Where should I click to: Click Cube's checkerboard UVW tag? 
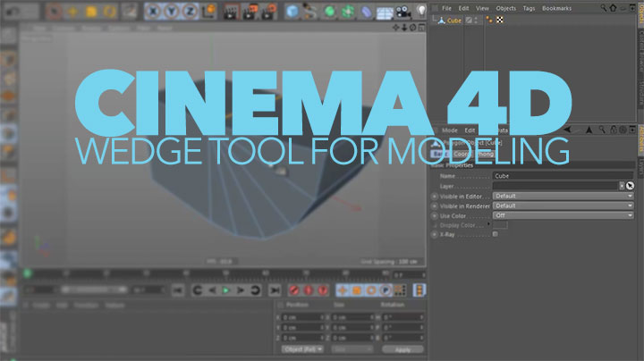click(500, 20)
